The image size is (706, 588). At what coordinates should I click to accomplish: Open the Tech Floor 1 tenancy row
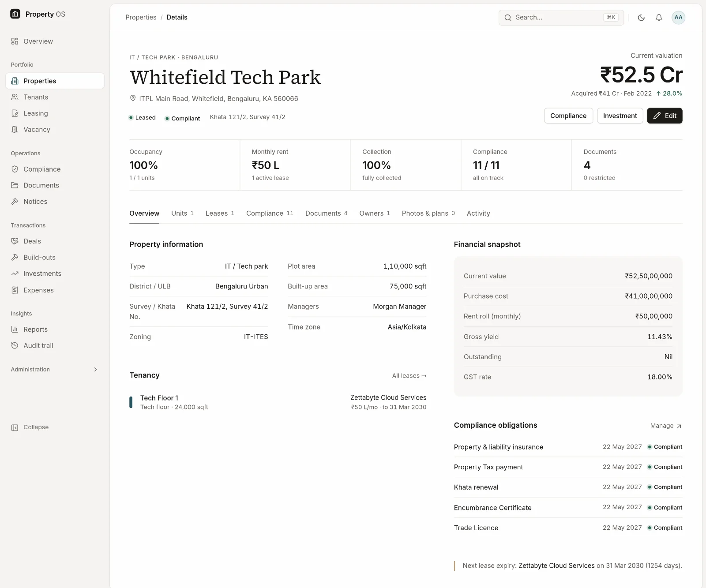pyautogui.click(x=278, y=402)
